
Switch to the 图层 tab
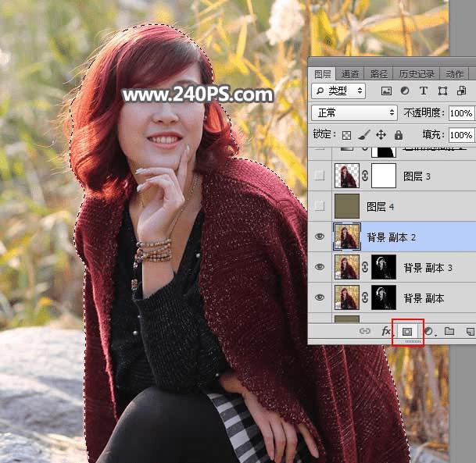click(322, 74)
